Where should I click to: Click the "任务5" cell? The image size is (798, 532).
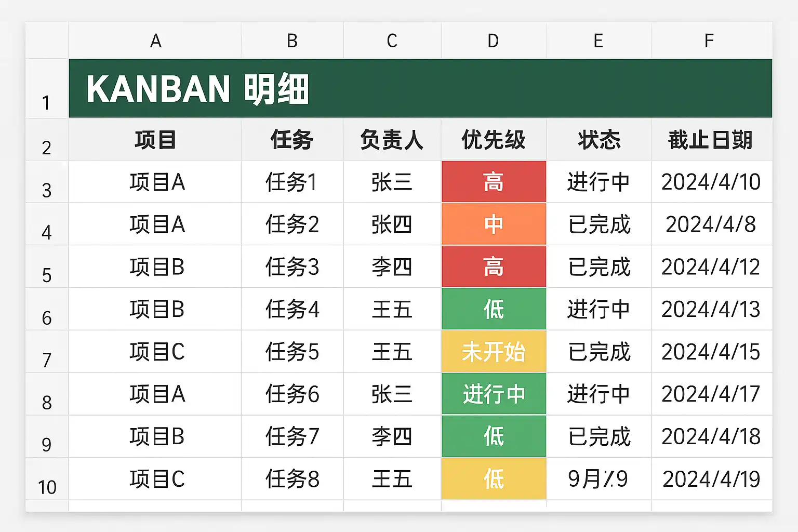pos(292,352)
